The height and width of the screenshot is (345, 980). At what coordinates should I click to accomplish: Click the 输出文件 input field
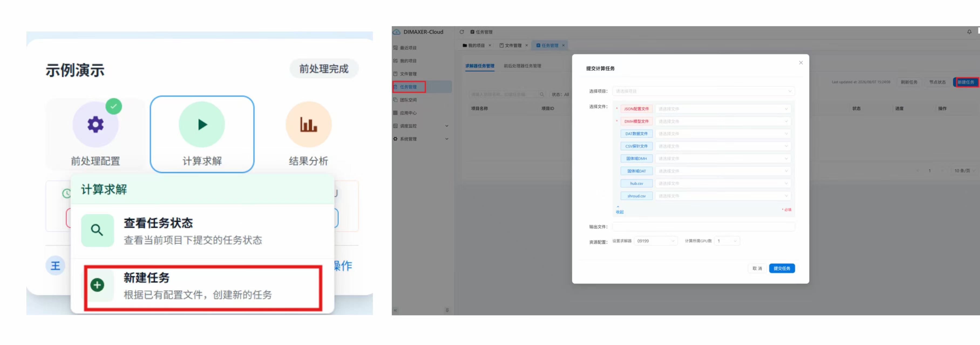(703, 227)
